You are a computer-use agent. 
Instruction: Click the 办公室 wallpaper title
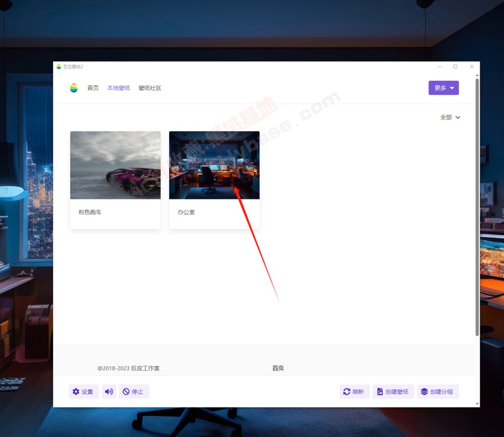click(186, 212)
